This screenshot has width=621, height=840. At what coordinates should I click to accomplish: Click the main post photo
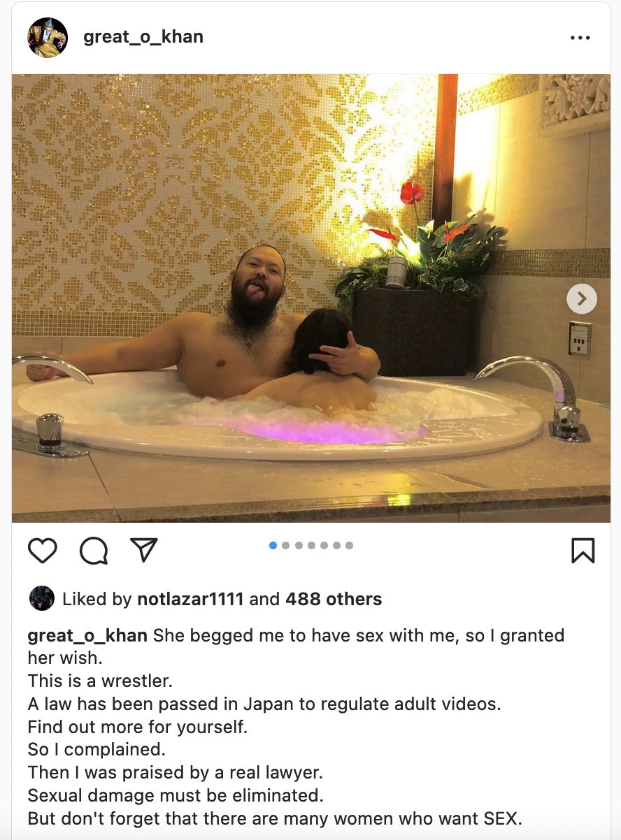pyautogui.click(x=311, y=298)
